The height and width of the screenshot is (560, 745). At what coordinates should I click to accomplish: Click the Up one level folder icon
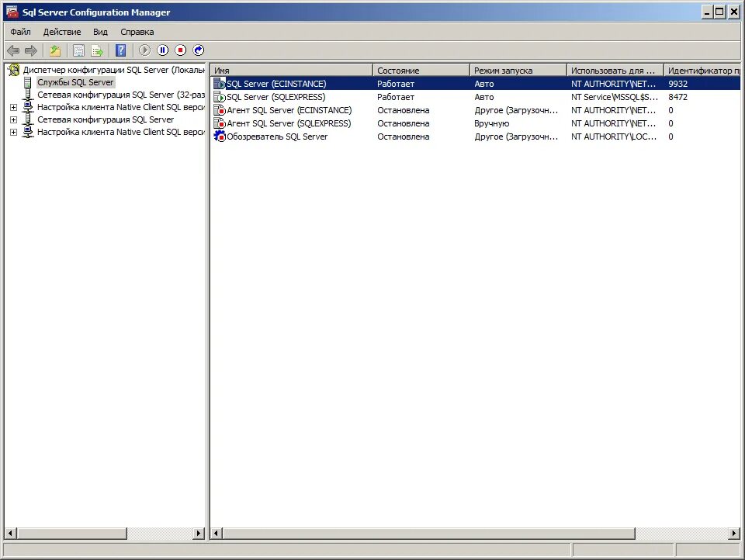point(55,50)
